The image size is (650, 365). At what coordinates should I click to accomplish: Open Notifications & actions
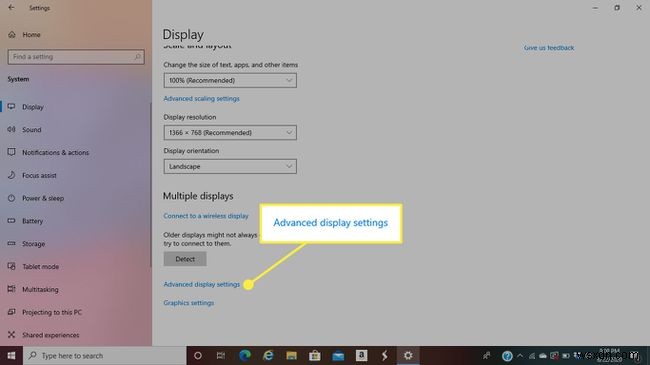point(56,153)
